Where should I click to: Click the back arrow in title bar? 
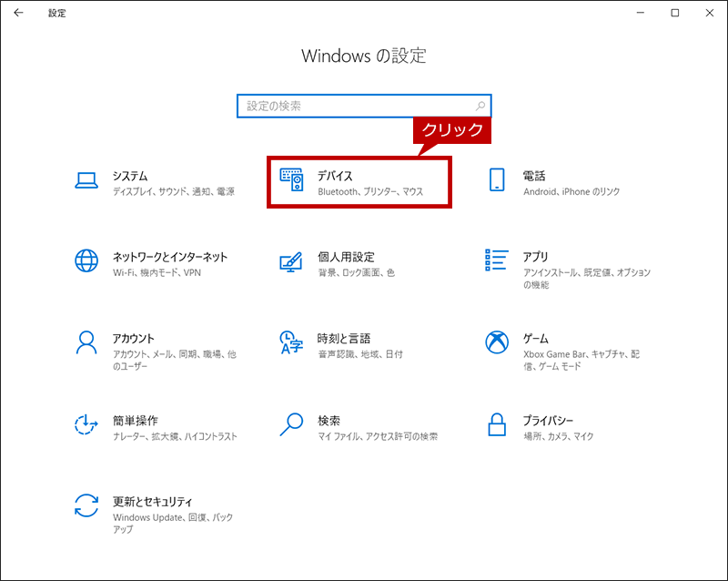pos(19,14)
